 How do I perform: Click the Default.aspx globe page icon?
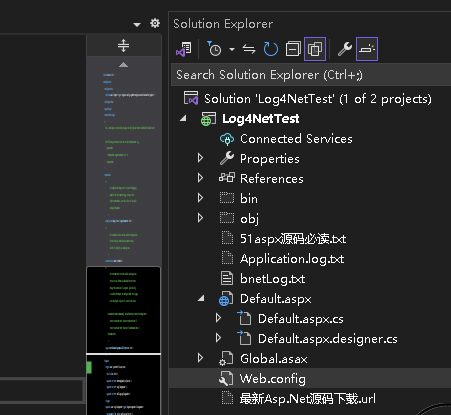[226, 299]
